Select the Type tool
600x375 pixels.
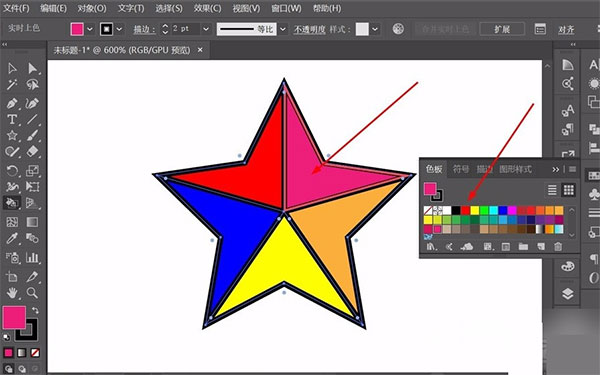pyautogui.click(x=12, y=119)
